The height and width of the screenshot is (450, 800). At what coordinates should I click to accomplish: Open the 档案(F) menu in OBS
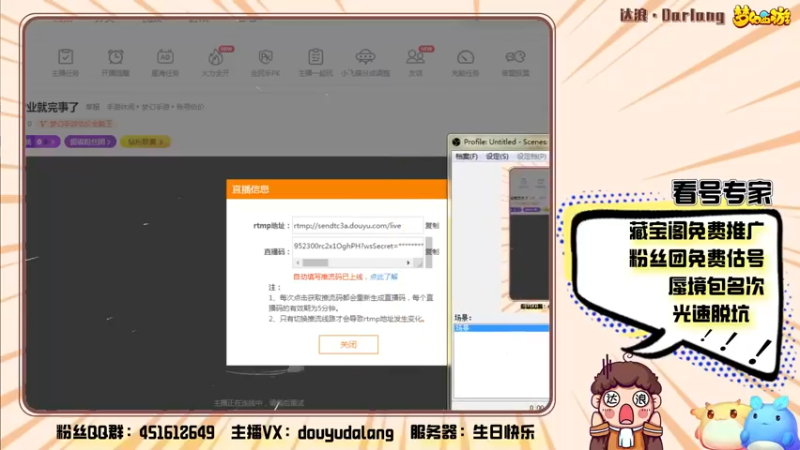pos(466,157)
